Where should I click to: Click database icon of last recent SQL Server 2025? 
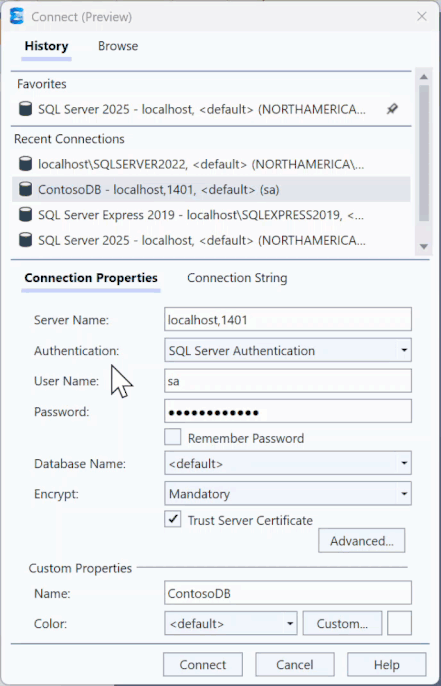[x=26, y=240]
